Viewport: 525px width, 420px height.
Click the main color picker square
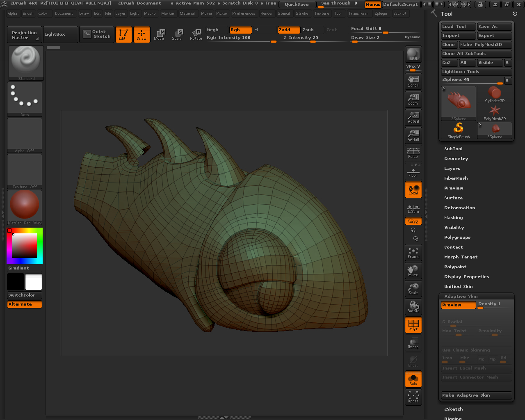tap(25, 246)
